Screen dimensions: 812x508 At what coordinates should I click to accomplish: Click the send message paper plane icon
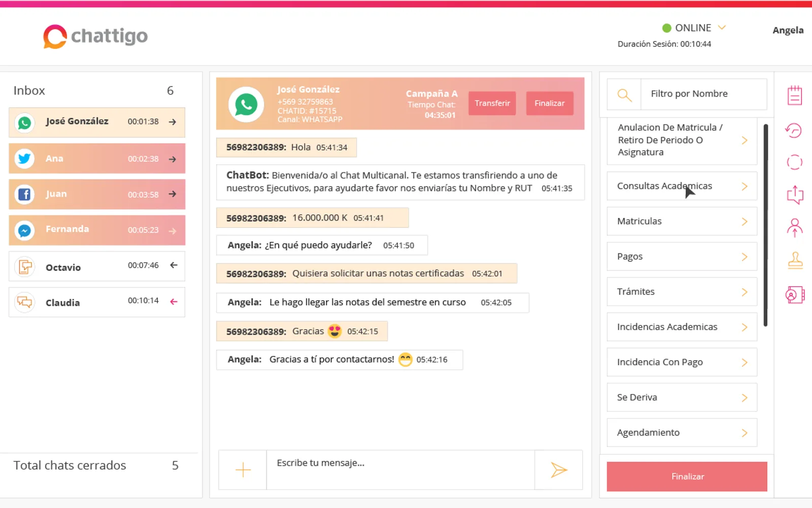pos(559,470)
